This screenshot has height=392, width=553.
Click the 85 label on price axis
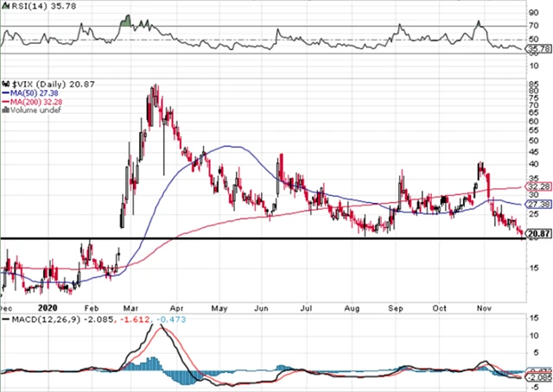click(532, 85)
